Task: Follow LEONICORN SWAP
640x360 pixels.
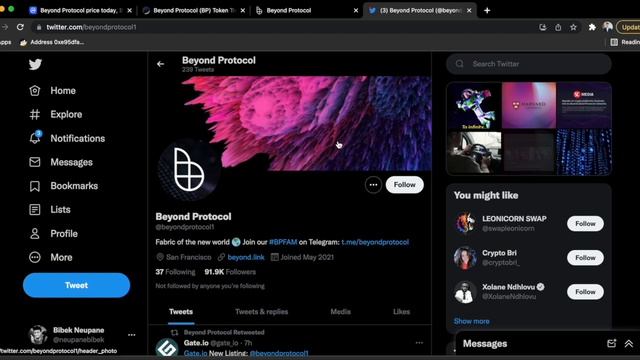Action: coord(585,224)
